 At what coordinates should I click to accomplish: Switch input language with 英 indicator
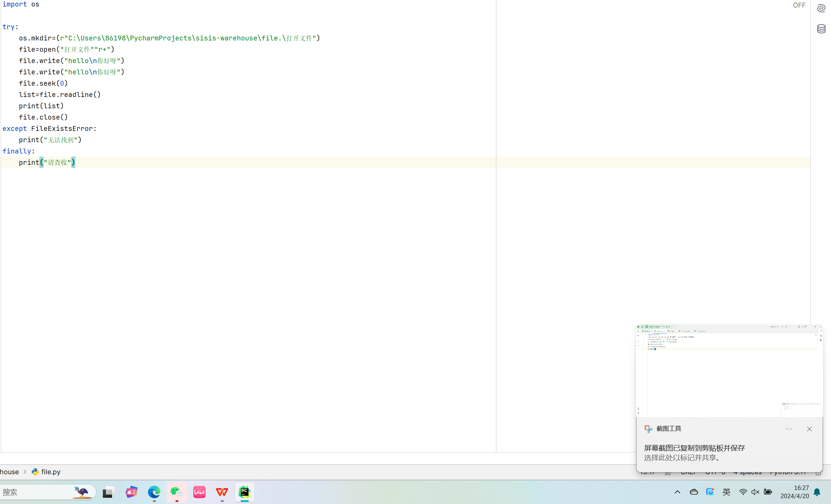pyautogui.click(x=726, y=492)
